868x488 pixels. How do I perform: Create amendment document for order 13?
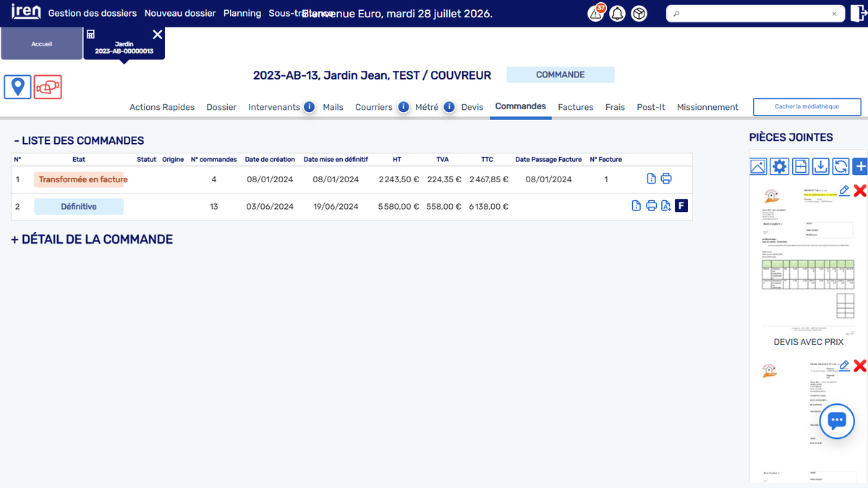[x=666, y=206]
